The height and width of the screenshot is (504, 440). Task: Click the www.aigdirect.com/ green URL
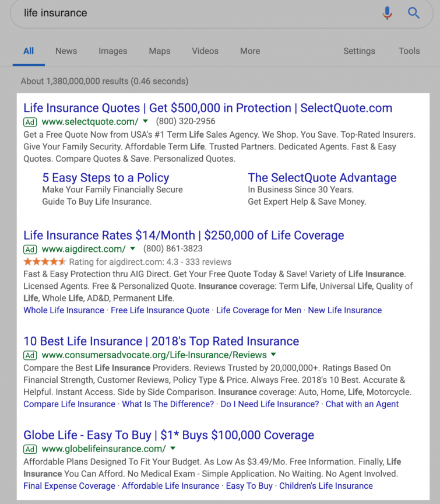tap(83, 249)
